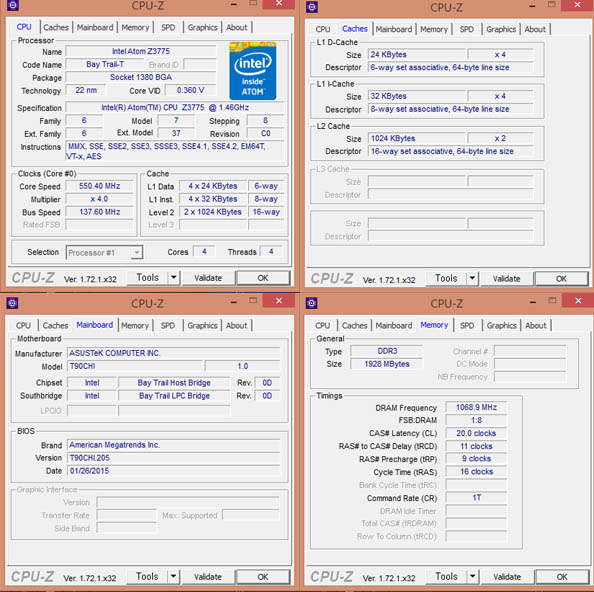Image resolution: width=594 pixels, height=592 pixels.
Task: Switch to About tab in Caches window
Action: [x=535, y=29]
